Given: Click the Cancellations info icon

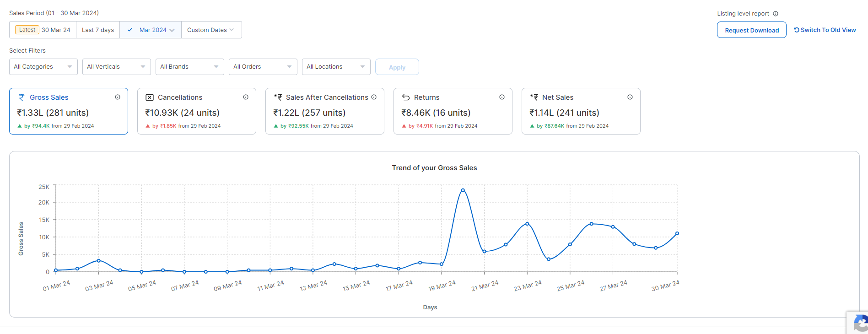Looking at the screenshot, I should point(246,97).
